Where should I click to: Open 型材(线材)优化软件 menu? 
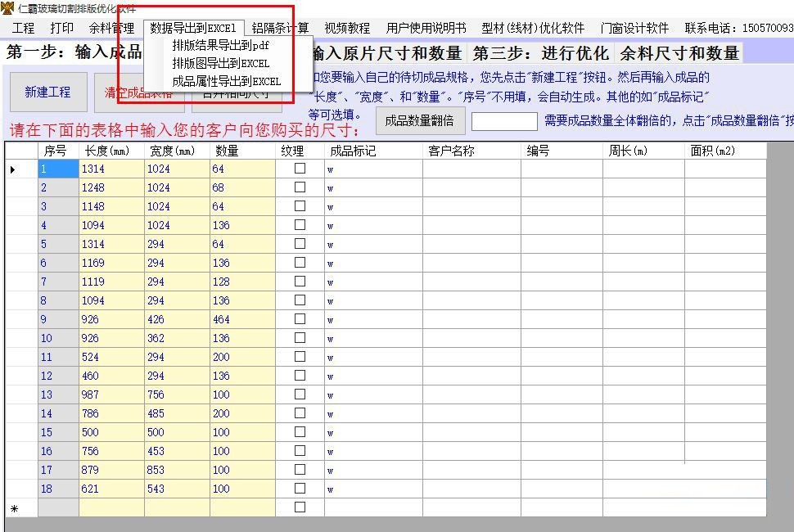533,28
